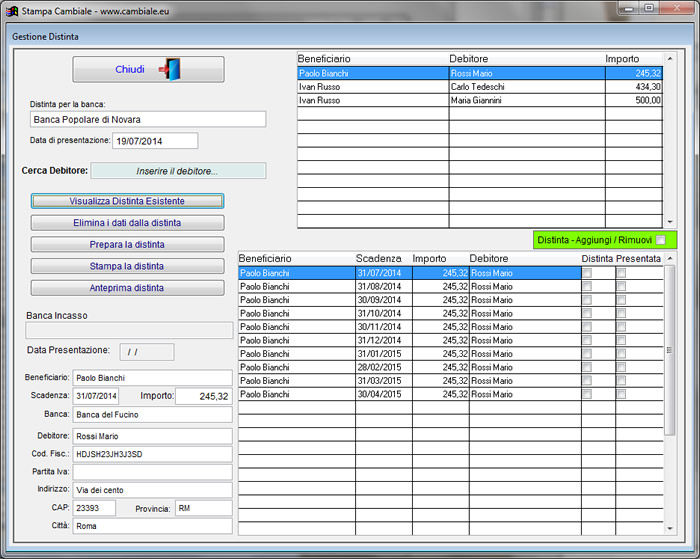This screenshot has height=559, width=700.
Task: Select Carlo Tedeschi row in upper table
Action: [480, 87]
